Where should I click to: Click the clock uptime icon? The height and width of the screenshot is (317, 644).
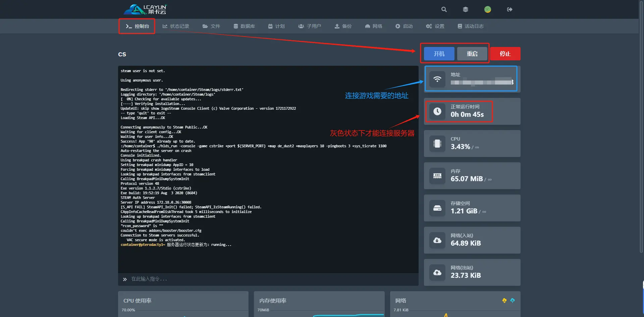pyautogui.click(x=437, y=111)
